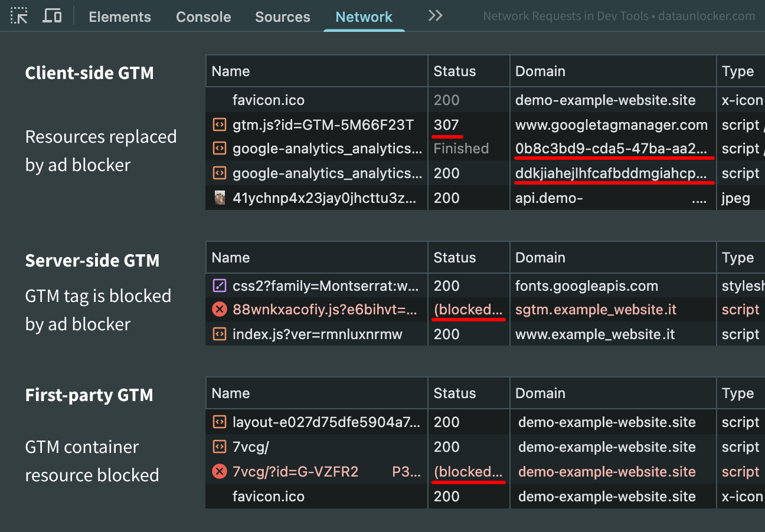This screenshot has height=532, width=765.
Task: Click the Finished status cell
Action: tap(461, 149)
